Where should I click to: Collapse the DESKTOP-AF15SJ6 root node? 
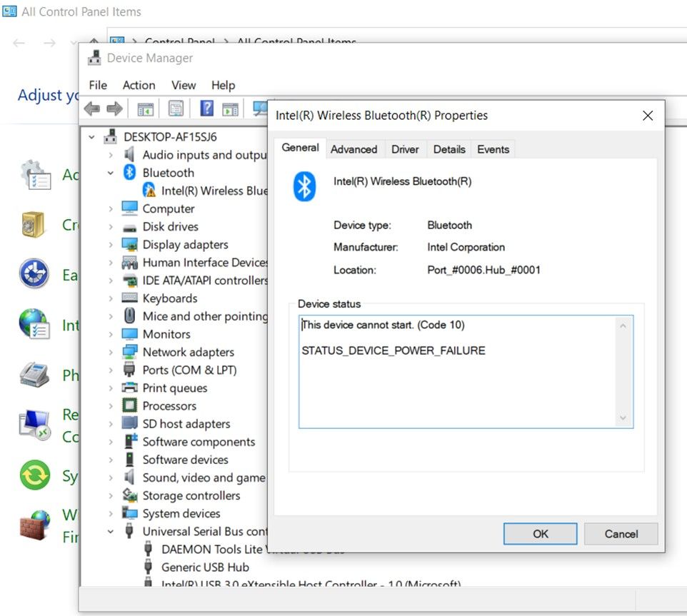[x=91, y=137]
